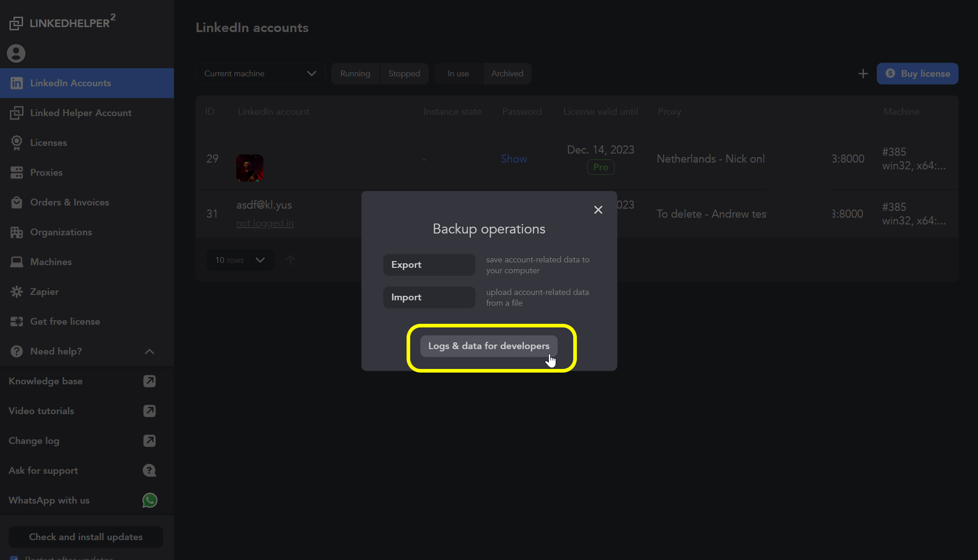
Task: Open LinkedIn Accounts sidebar section
Action: coord(87,83)
